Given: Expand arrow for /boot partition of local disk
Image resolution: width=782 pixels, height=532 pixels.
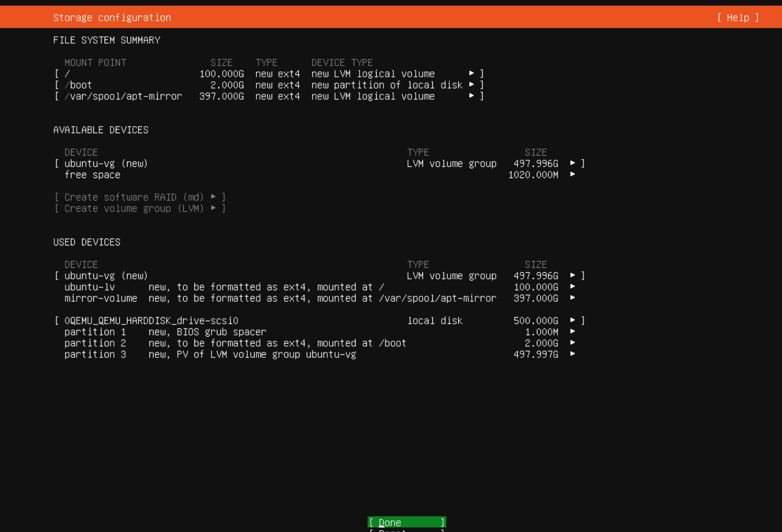Looking at the screenshot, I should click(x=471, y=84).
